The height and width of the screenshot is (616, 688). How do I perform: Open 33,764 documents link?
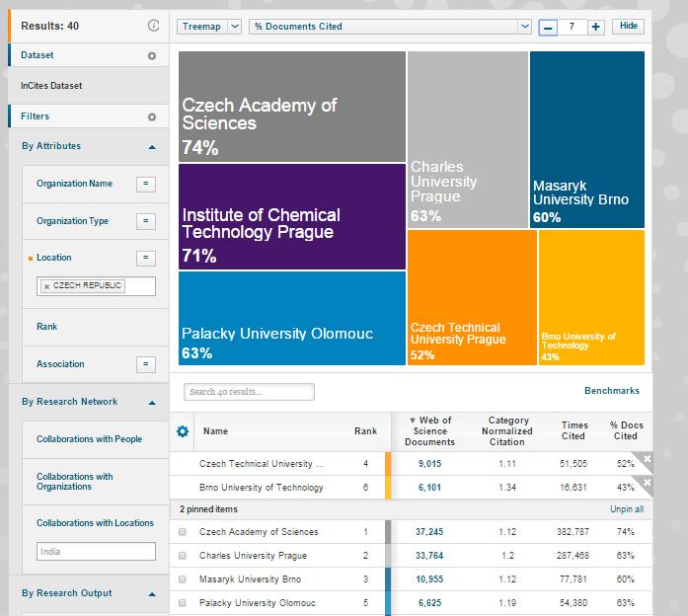click(x=429, y=556)
